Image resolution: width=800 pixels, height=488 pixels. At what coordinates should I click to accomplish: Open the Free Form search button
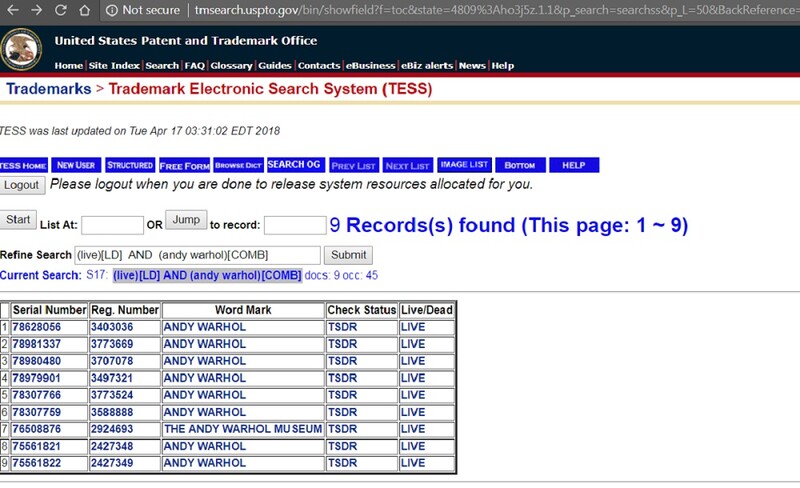(184, 165)
